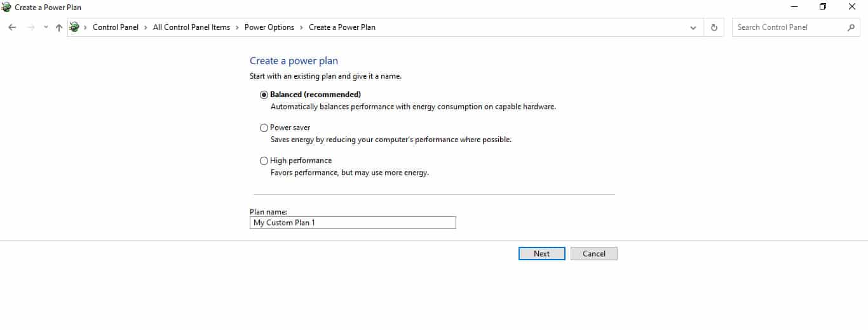Choose the High performance plan

[264, 161]
